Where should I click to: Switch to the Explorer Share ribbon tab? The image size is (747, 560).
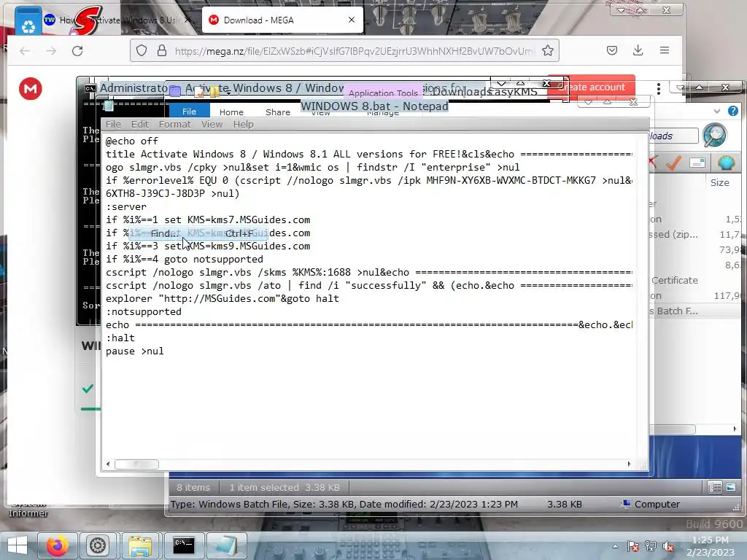[x=278, y=112]
